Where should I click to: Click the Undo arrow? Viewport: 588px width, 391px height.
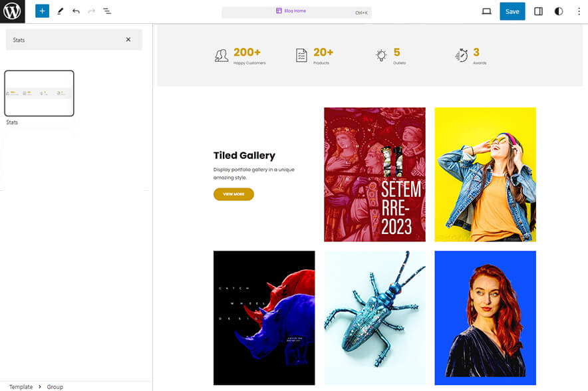(x=76, y=11)
